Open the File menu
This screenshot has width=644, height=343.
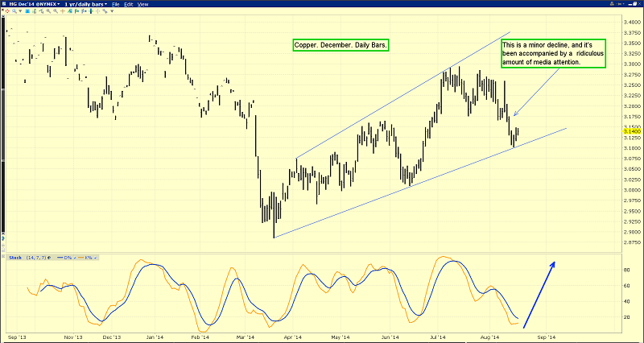coord(117,5)
